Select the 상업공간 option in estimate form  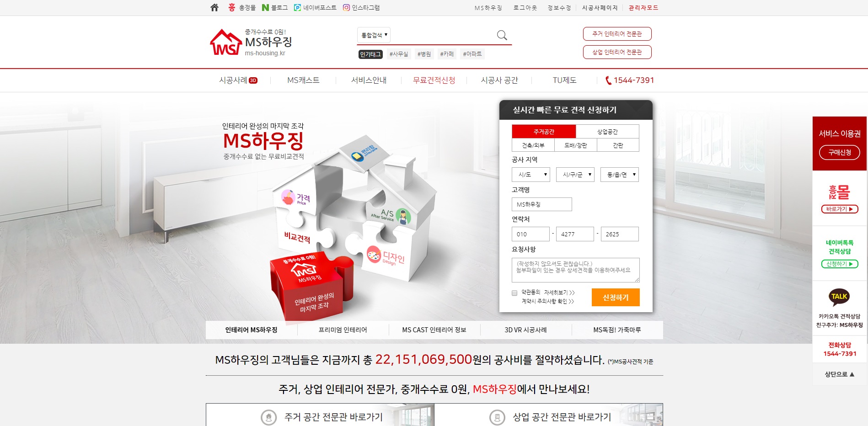click(x=607, y=132)
